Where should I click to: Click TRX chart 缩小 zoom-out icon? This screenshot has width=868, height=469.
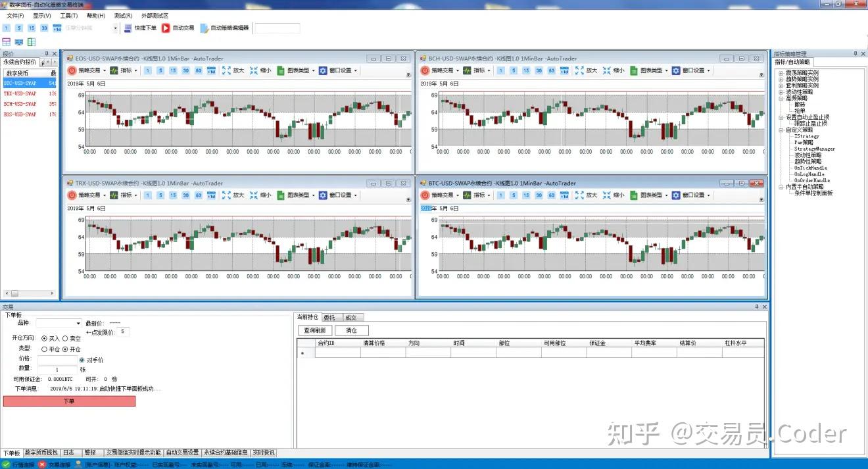pyautogui.click(x=253, y=195)
